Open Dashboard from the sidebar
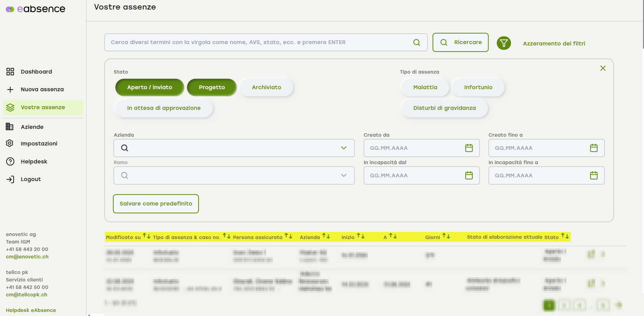This screenshot has width=644, height=316. tap(36, 72)
